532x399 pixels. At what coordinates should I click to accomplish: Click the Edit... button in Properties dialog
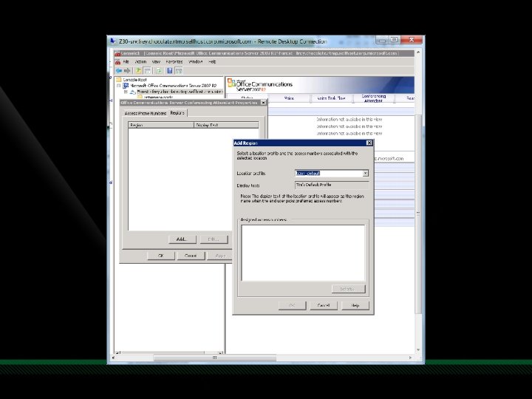tap(214, 239)
